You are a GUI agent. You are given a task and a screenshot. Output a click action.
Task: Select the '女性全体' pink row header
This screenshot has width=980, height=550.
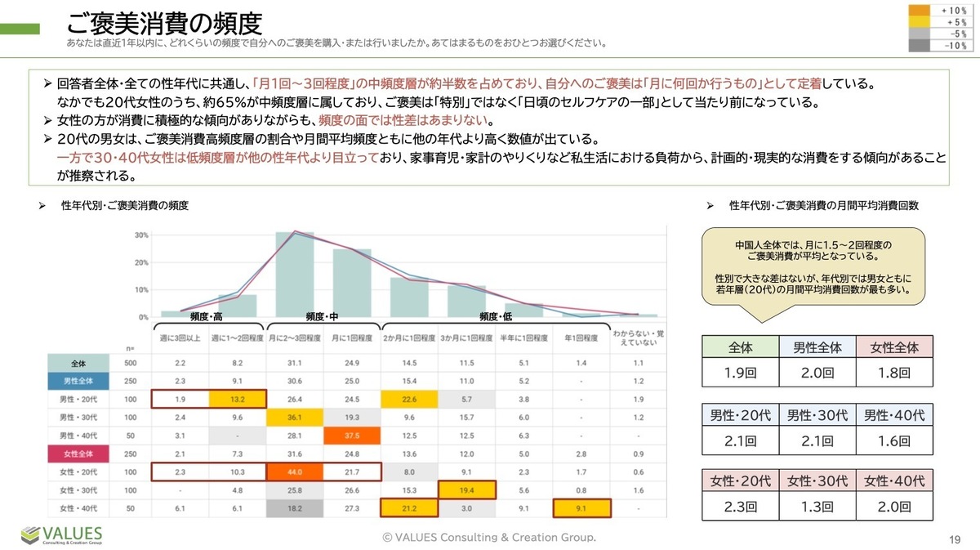coord(79,453)
